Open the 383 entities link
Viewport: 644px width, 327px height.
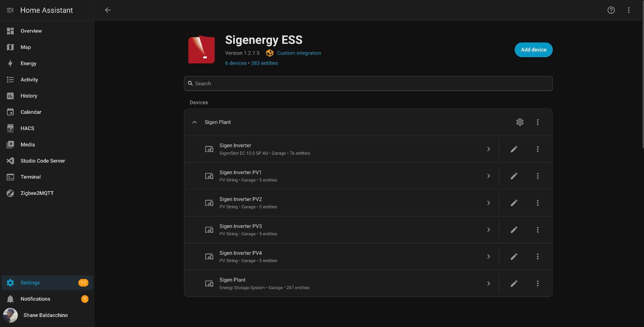pos(264,63)
